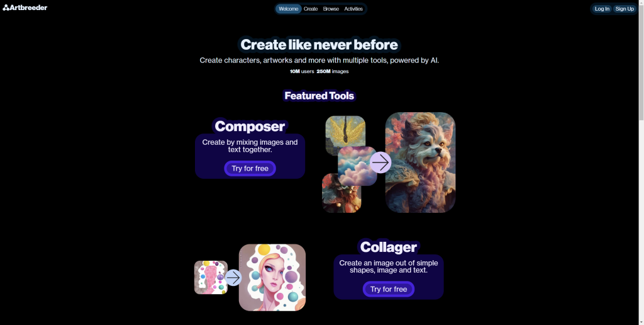Click the Collager heading

[x=389, y=247]
